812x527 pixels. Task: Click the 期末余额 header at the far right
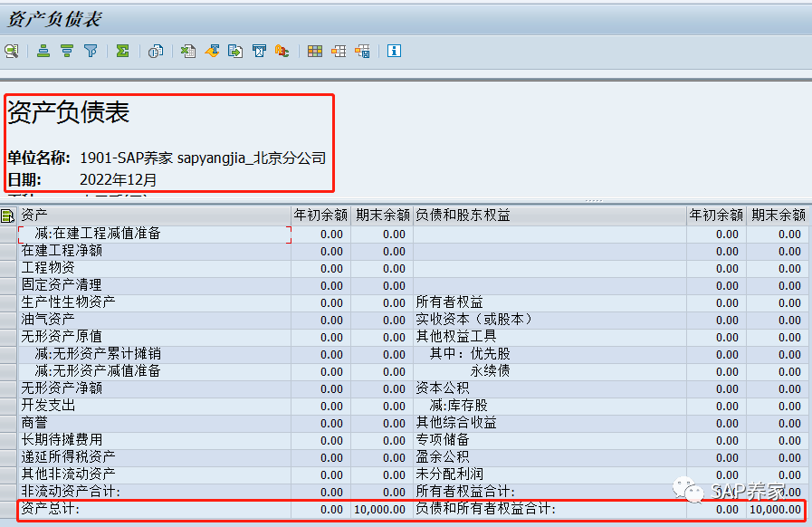pyautogui.click(x=779, y=215)
